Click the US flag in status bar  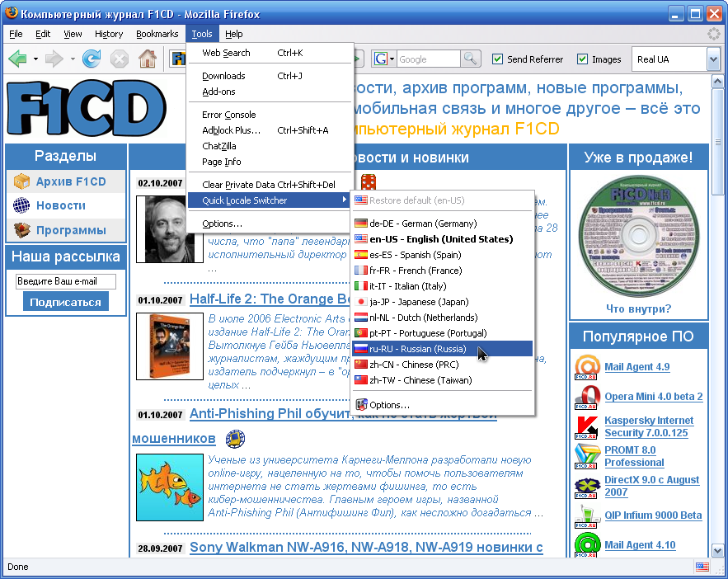click(702, 567)
